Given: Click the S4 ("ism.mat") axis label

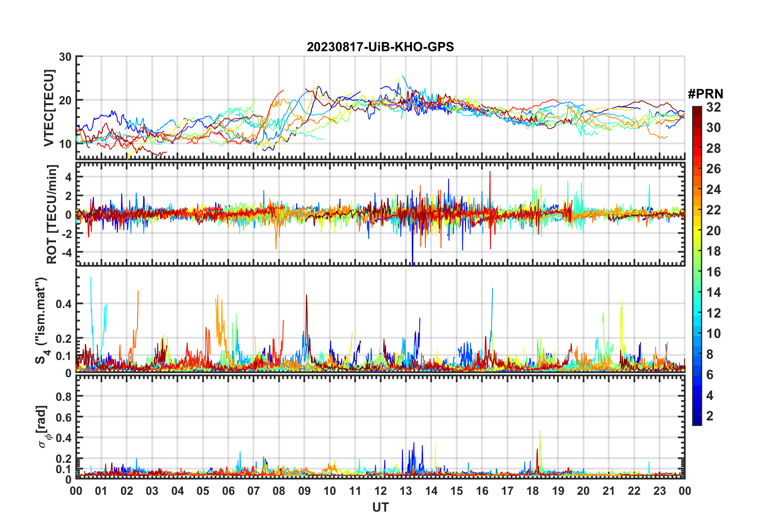Looking at the screenshot, I should pos(41,320).
